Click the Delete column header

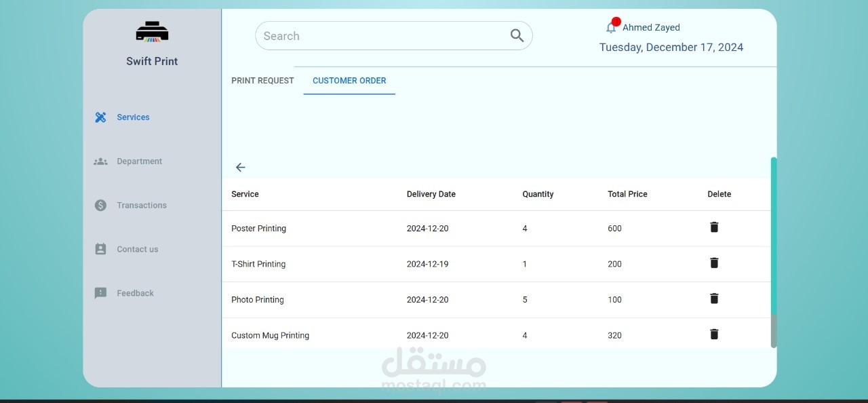click(719, 194)
